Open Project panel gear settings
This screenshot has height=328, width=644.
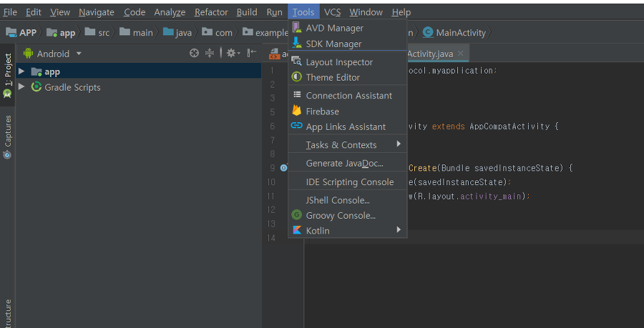point(233,53)
